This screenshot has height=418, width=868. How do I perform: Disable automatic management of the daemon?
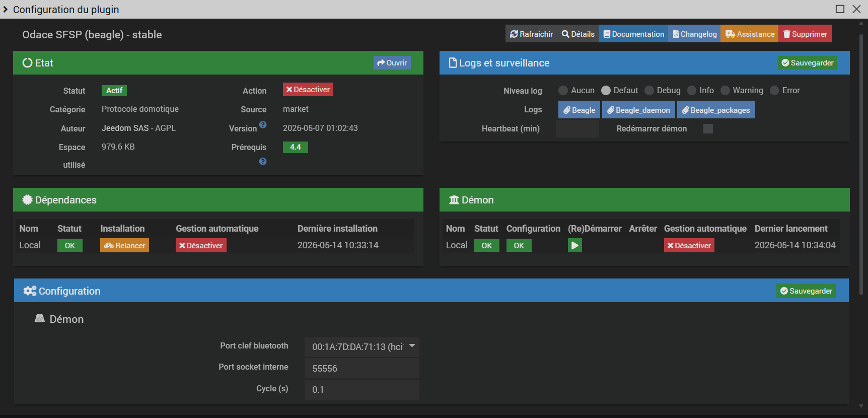[x=689, y=245]
